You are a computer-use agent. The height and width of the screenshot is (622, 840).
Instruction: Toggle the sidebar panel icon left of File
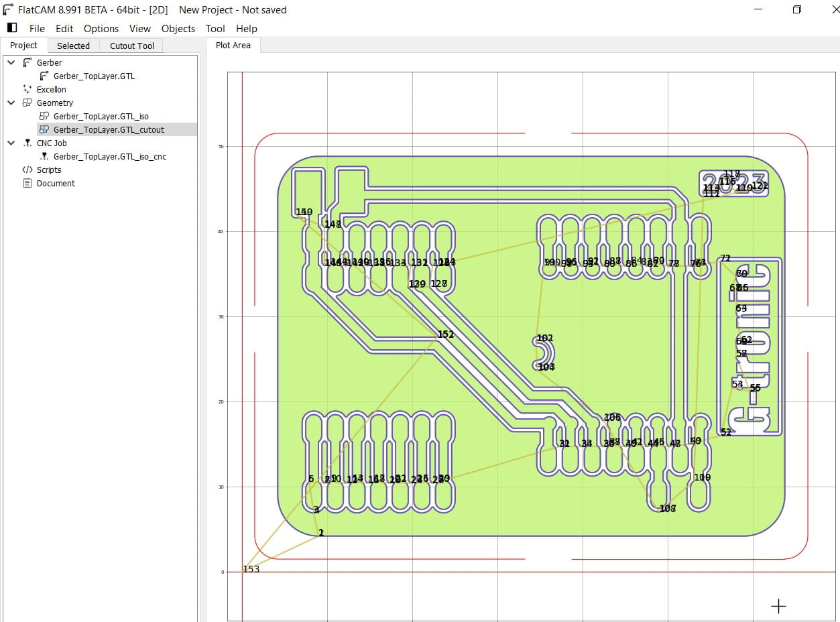pyautogui.click(x=11, y=28)
